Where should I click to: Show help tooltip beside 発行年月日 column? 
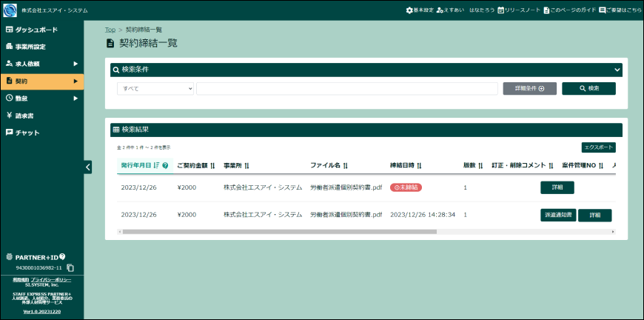pyautogui.click(x=165, y=165)
